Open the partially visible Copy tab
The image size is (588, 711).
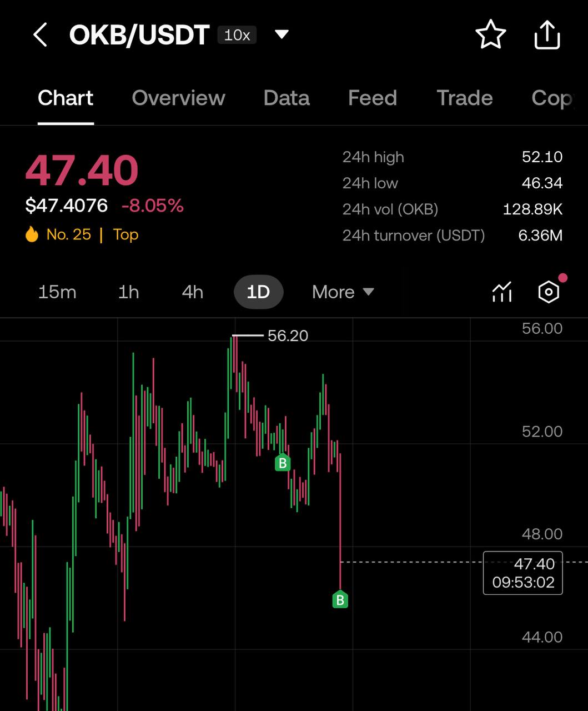tap(552, 98)
